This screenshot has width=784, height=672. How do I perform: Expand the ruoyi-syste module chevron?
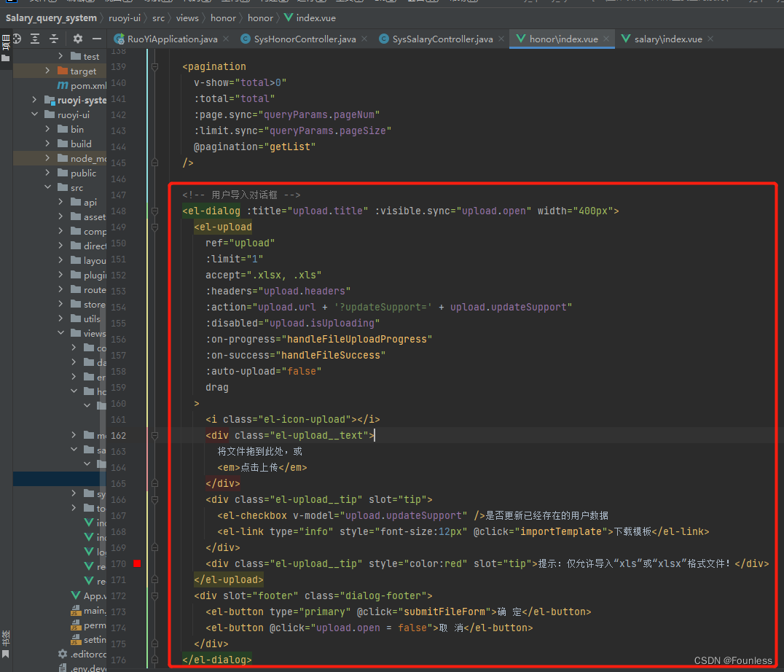34,100
